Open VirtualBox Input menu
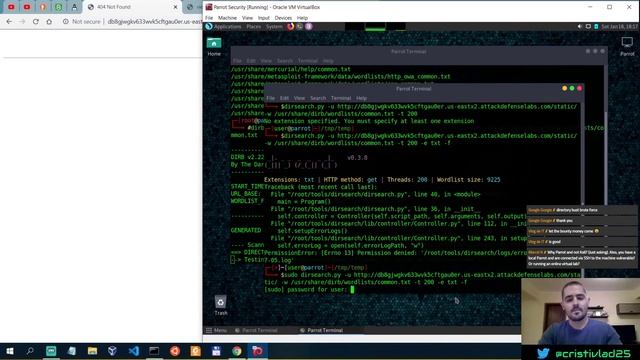 (x=264, y=18)
